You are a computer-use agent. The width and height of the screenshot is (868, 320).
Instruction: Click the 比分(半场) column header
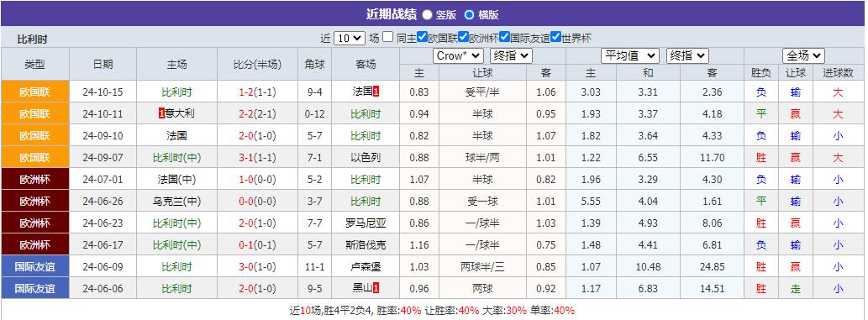pos(257,64)
